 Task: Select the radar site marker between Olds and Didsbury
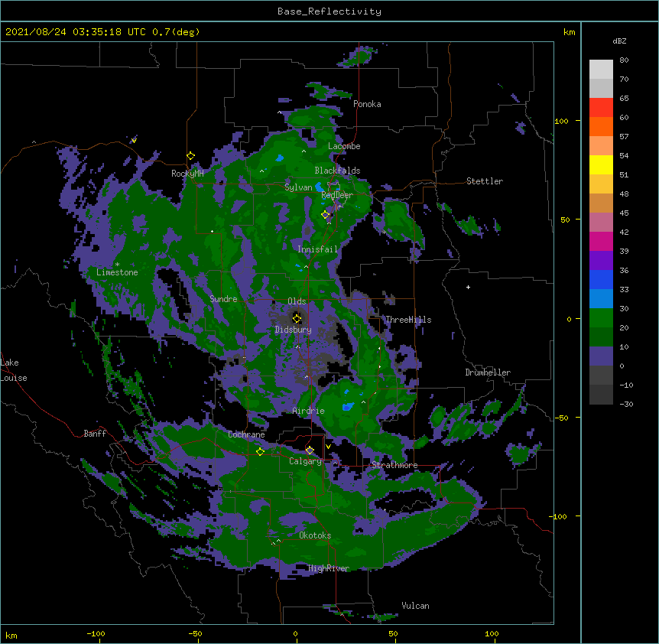pyautogui.click(x=297, y=318)
